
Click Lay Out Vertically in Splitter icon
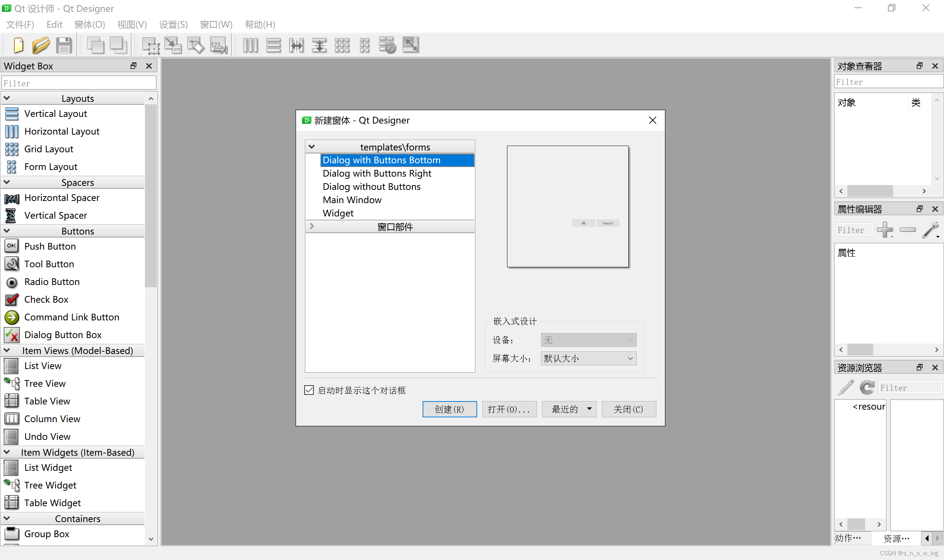[x=319, y=45]
